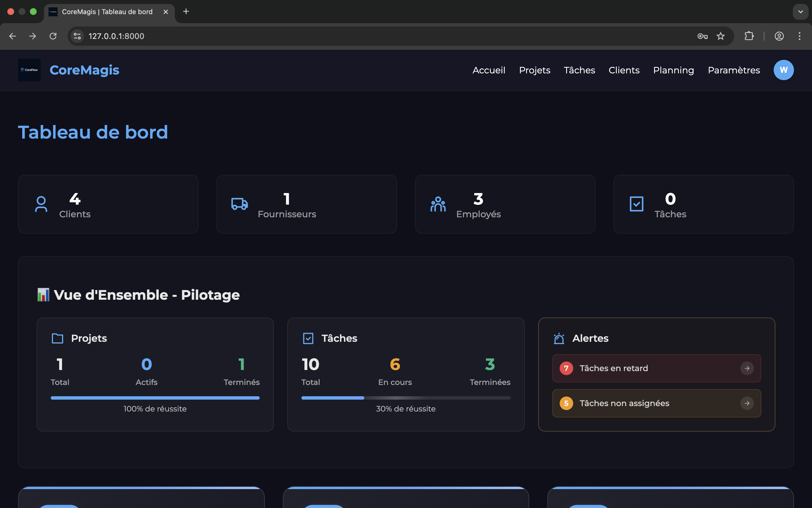The image size is (812, 508).
Task: Open the browser extensions menu
Action: coord(749,36)
